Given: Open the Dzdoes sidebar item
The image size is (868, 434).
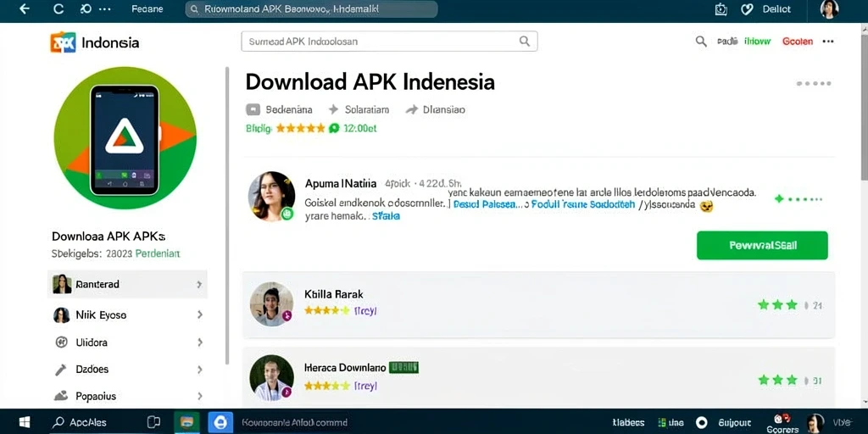Looking at the screenshot, I should [127, 370].
